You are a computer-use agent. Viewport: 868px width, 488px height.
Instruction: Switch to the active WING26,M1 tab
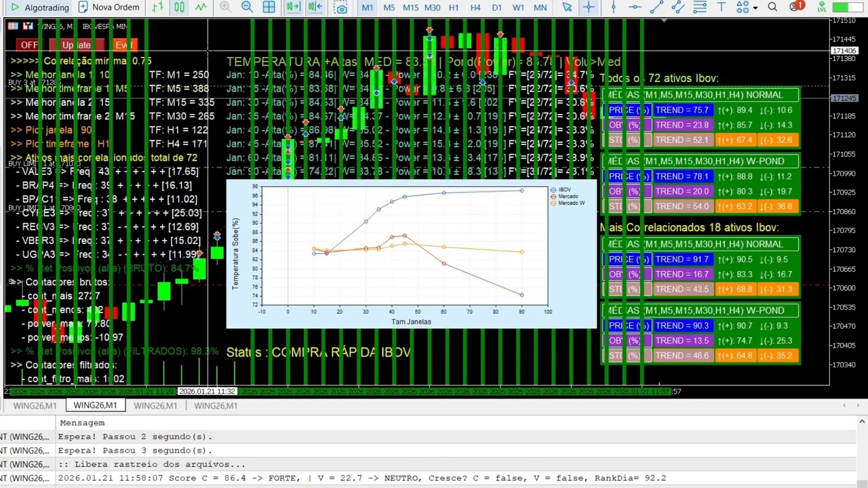point(95,405)
